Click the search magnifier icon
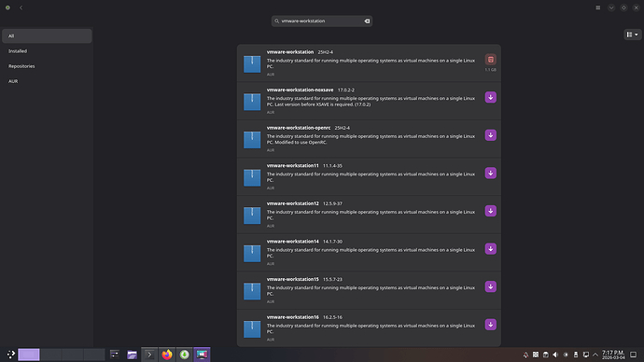644x362 pixels. 277,21
